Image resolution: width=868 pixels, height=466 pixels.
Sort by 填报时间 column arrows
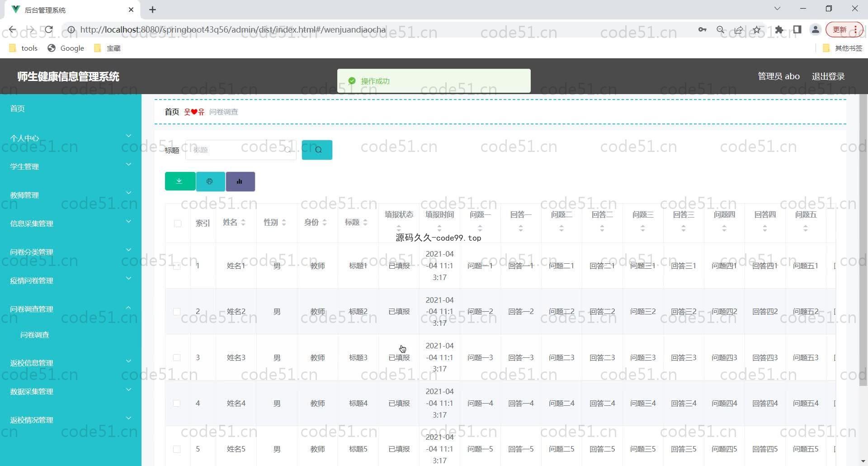point(439,228)
